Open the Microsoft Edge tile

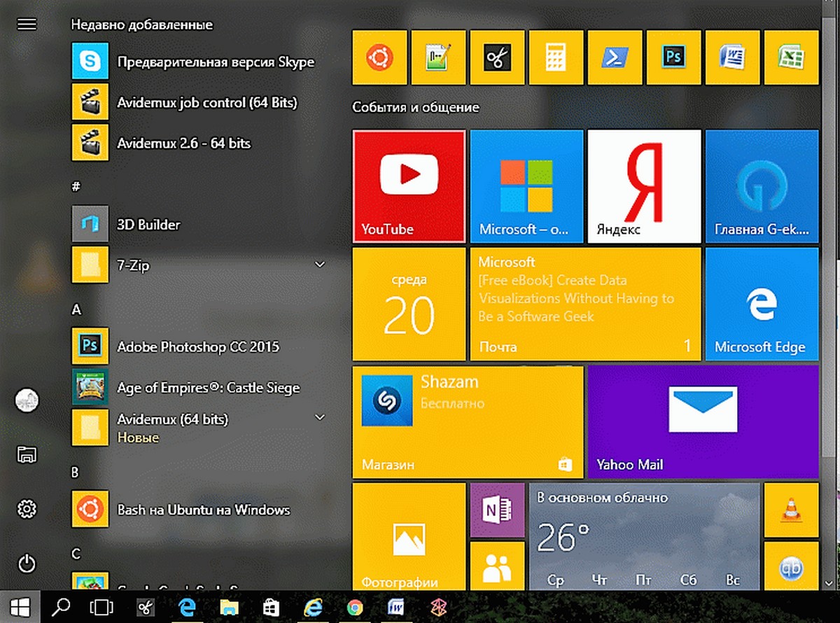pyautogui.click(x=762, y=304)
